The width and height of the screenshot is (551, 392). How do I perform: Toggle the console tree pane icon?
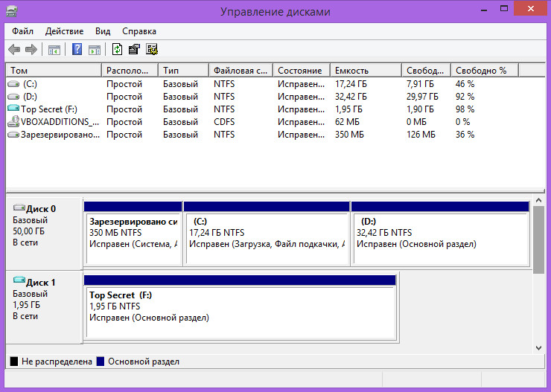54,50
